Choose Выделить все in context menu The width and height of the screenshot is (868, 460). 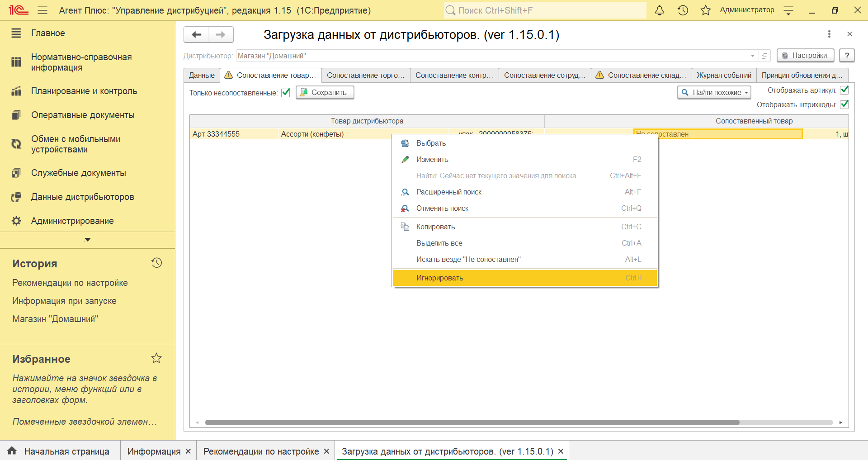525,243
